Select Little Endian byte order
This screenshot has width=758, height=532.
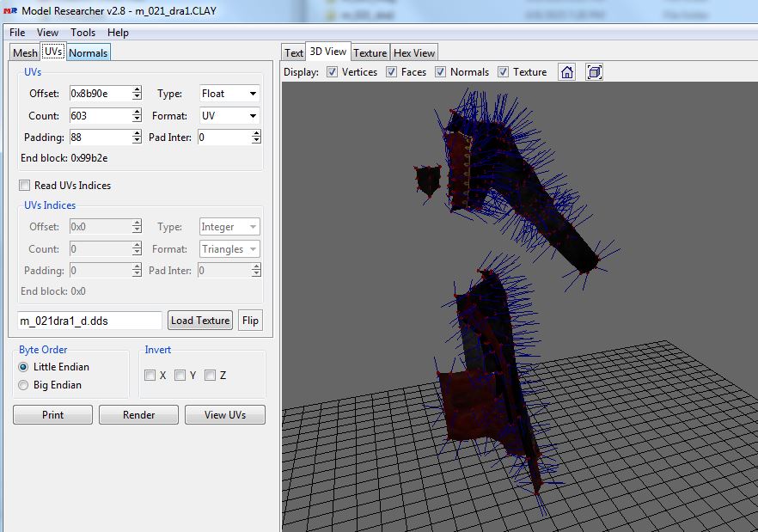point(23,367)
